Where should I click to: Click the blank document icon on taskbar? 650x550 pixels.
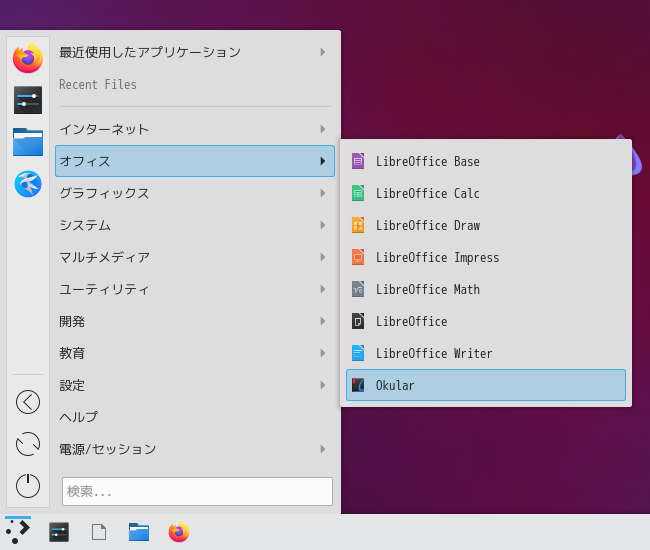[99, 532]
